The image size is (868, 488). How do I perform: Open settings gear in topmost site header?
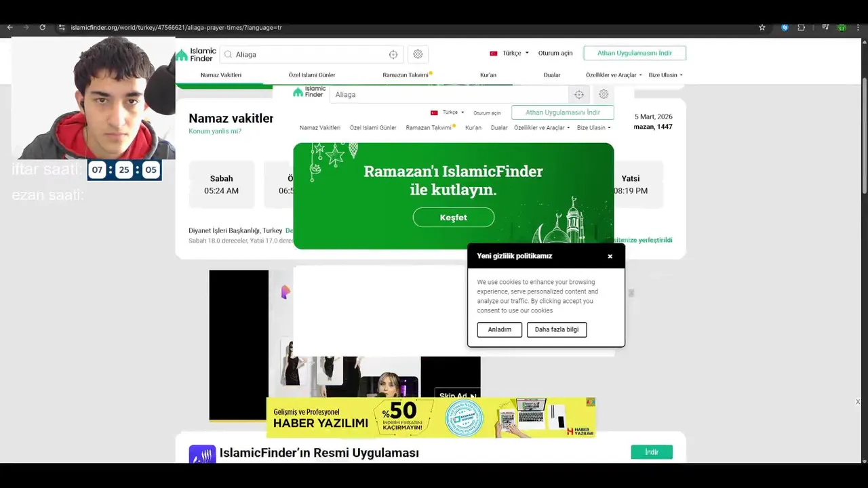418,54
